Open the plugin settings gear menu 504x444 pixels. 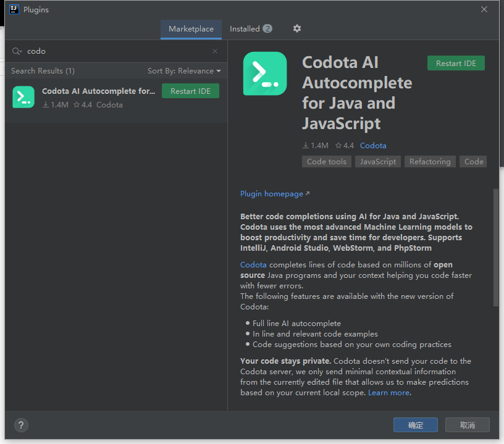pos(296,28)
